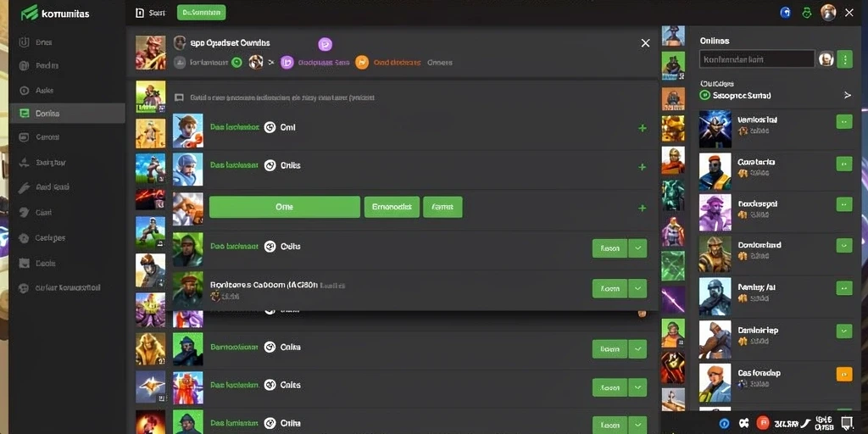Click the purple round icon in panel header
Screen dimensions: 868x434
(x=325, y=44)
